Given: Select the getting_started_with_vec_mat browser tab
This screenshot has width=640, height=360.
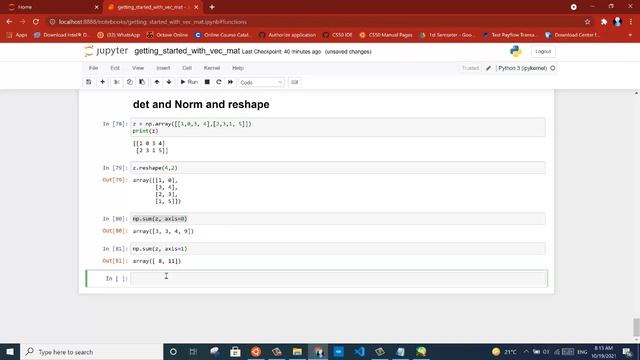Looking at the screenshot, I should point(152,7).
